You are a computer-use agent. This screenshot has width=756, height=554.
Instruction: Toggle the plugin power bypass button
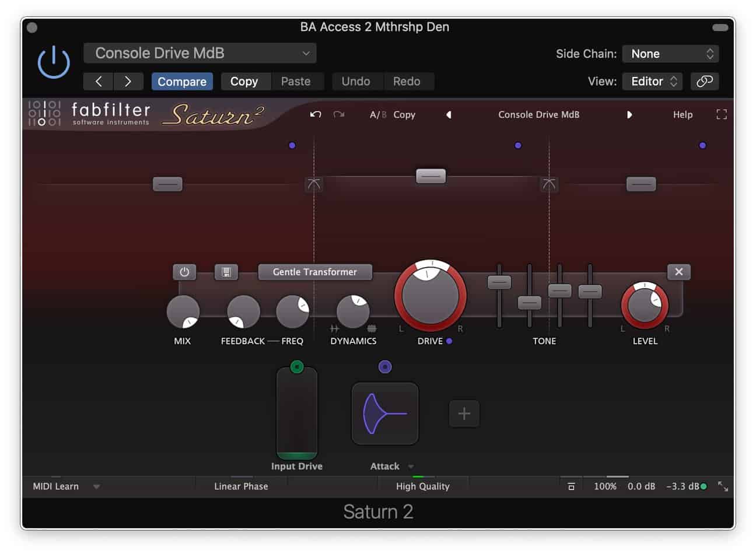tap(54, 62)
